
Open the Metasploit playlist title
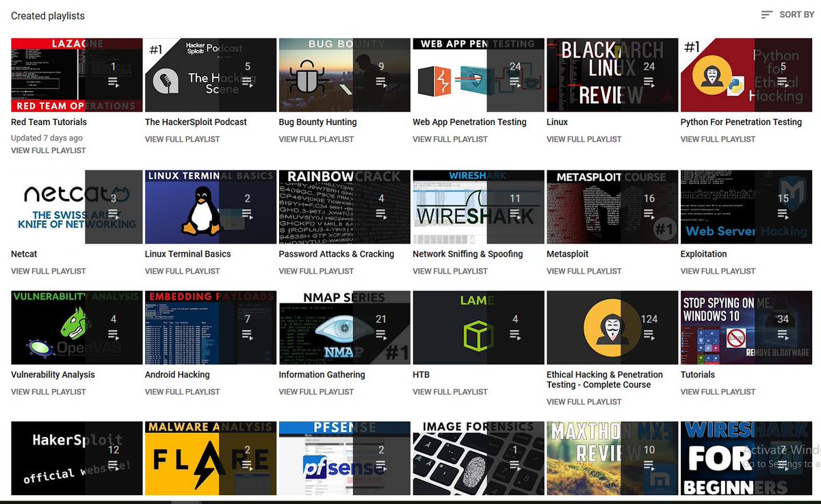[567, 254]
